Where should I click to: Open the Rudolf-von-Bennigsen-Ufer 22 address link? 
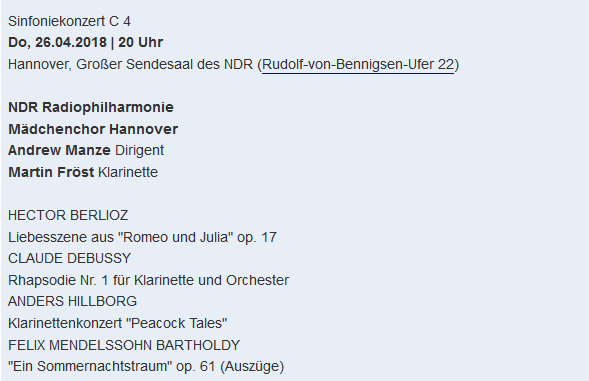[x=358, y=65]
